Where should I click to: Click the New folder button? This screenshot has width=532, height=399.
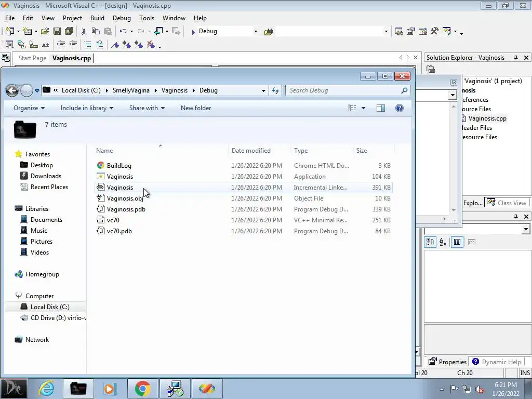coord(196,108)
